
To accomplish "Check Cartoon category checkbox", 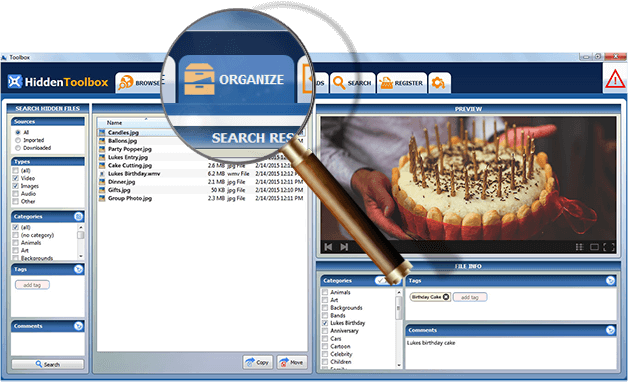I will [x=325, y=346].
